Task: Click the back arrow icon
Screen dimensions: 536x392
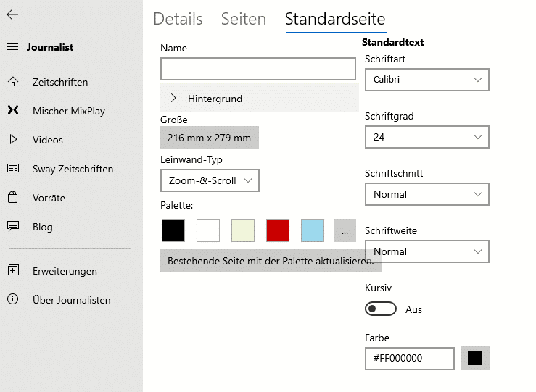Action: (12, 14)
